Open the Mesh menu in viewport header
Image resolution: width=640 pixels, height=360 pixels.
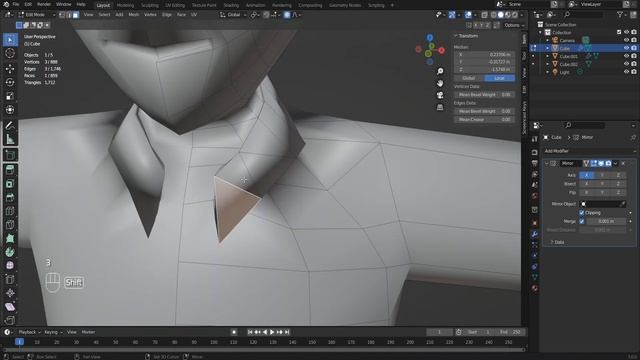pyautogui.click(x=133, y=15)
